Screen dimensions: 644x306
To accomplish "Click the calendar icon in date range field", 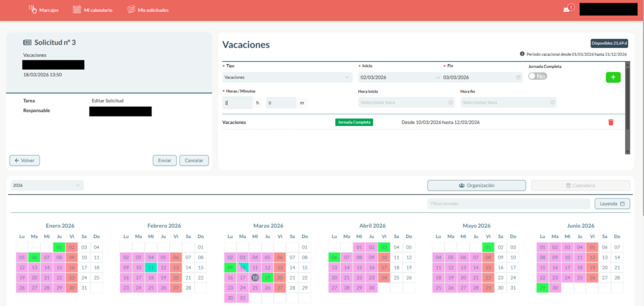I will [518, 77].
